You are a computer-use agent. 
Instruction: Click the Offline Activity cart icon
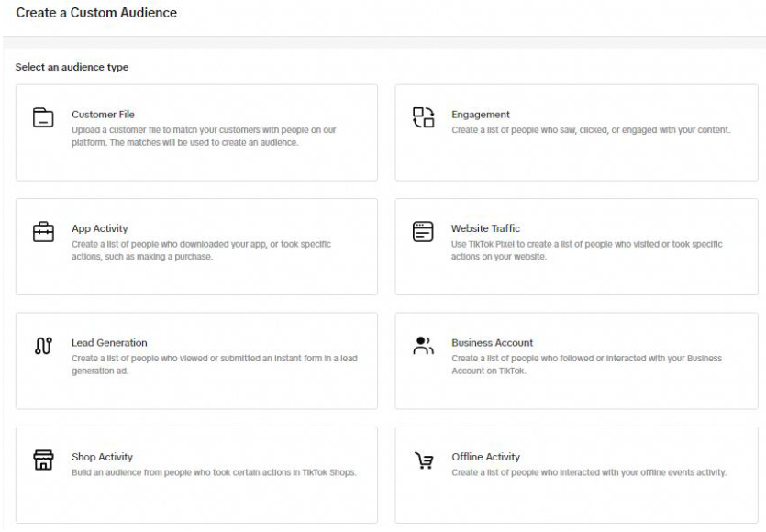tap(422, 460)
